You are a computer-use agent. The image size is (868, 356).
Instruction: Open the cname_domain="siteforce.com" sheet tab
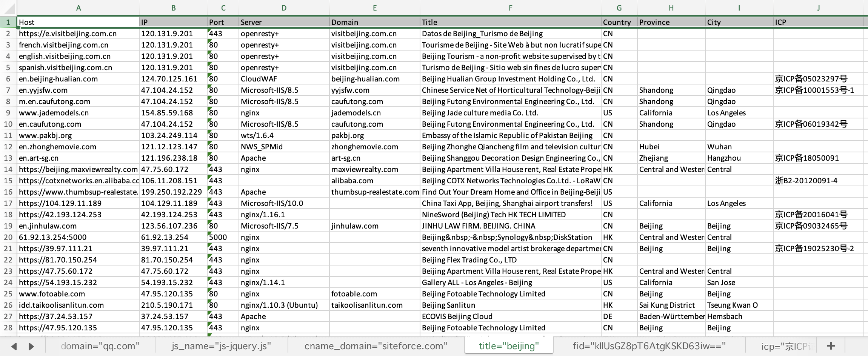coord(376,346)
